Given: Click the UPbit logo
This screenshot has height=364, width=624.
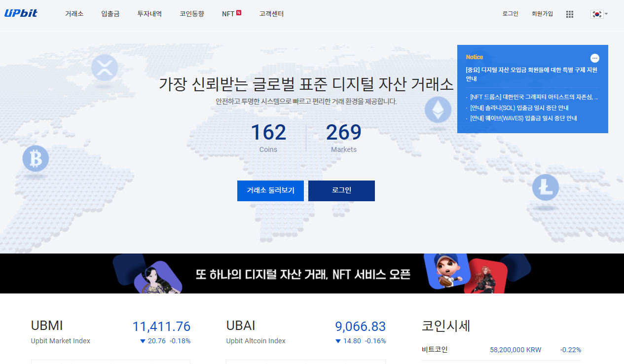Looking at the screenshot, I should coord(21,14).
